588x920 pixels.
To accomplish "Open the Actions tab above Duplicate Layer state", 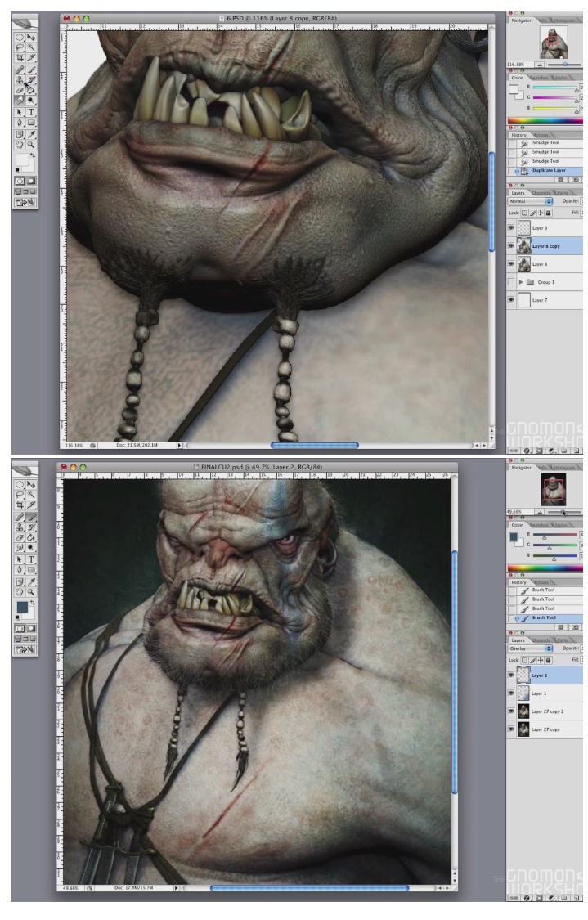I will (541, 136).
